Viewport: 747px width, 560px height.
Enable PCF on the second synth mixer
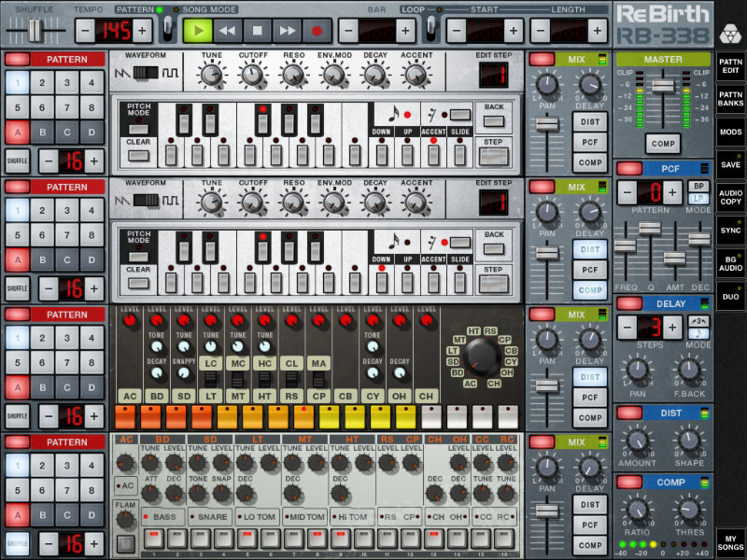[x=590, y=270]
